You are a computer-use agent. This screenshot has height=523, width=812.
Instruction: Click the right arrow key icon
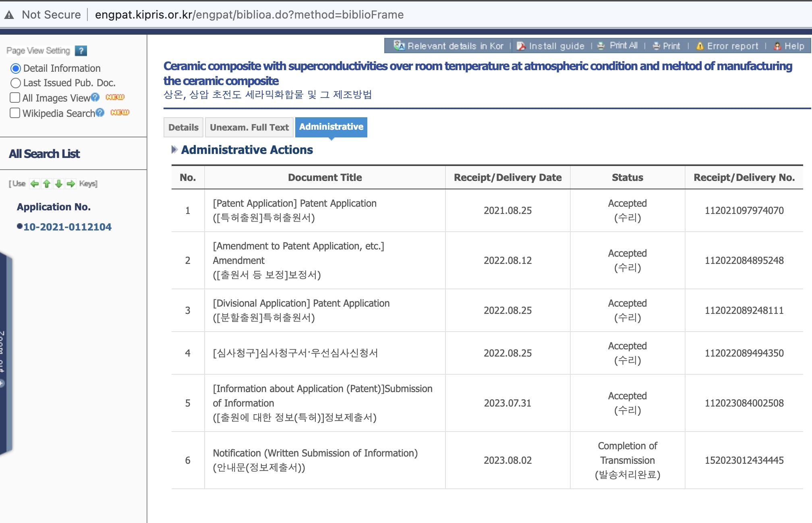(71, 184)
